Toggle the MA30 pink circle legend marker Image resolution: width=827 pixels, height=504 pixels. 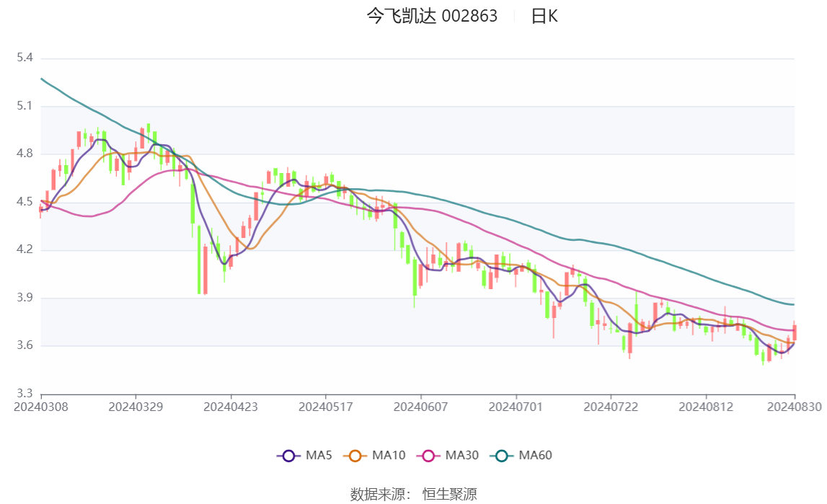428,456
